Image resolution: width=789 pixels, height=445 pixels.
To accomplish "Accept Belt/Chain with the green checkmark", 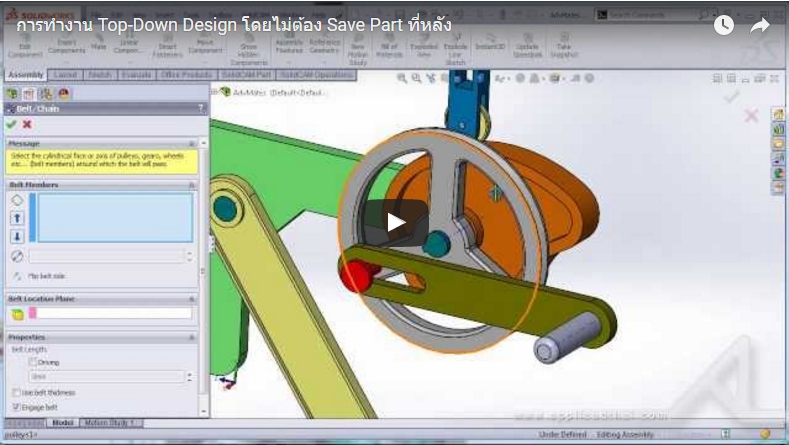I will click(x=12, y=124).
